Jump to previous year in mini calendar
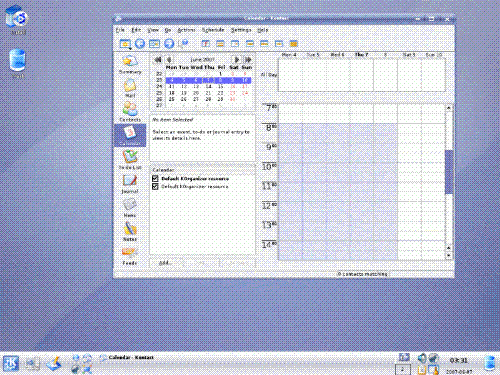 (x=158, y=60)
